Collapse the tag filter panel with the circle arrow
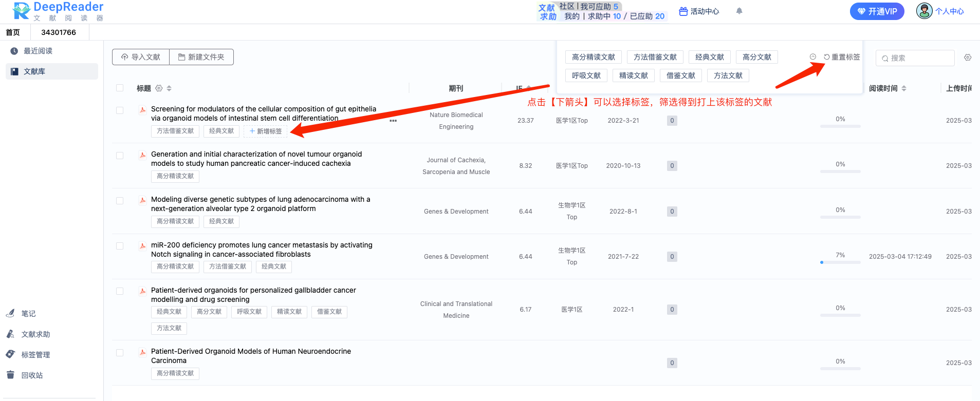Viewport: 980px width, 401px height. pos(813,57)
